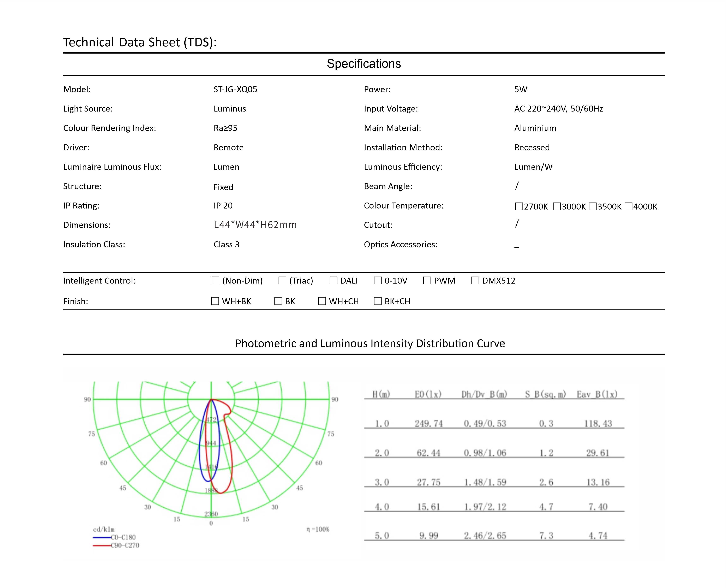Tick the Triac dimming checkbox

coord(282,281)
